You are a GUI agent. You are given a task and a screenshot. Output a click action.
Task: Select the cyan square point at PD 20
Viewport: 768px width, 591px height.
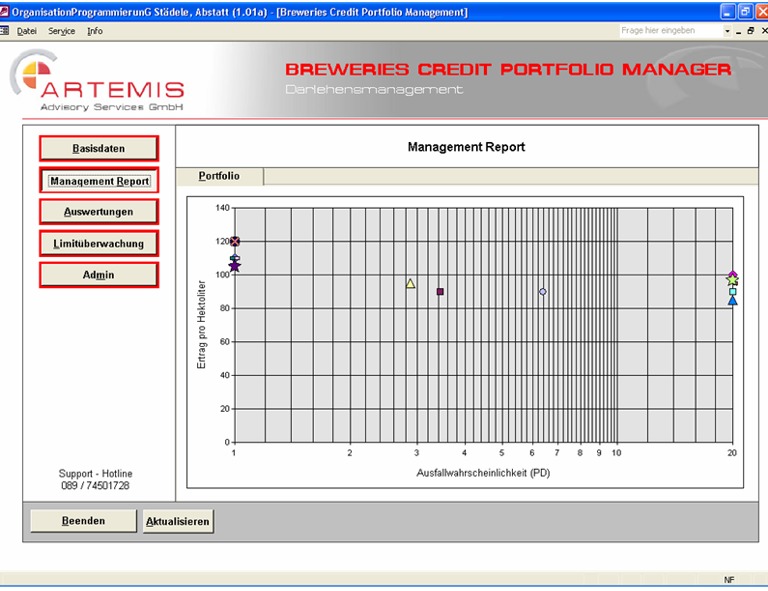[x=732, y=291]
